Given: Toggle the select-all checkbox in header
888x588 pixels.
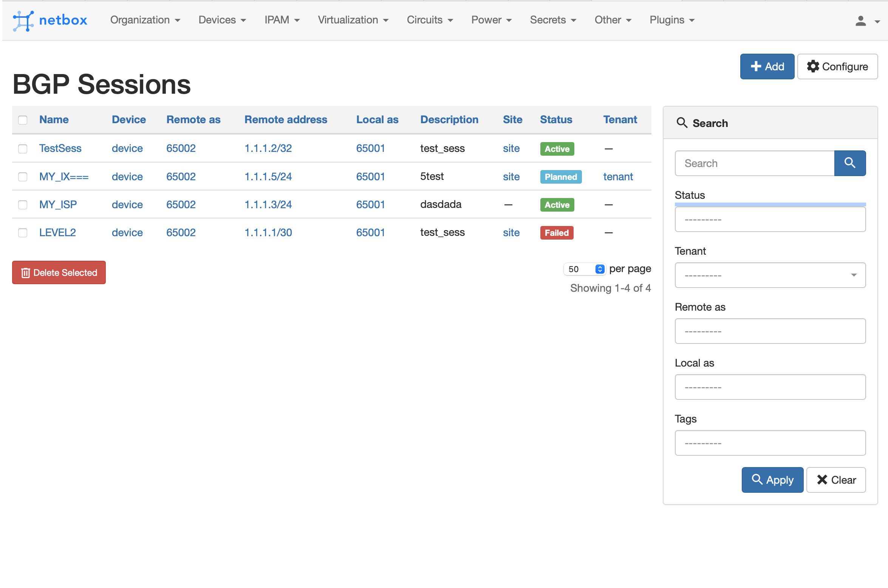Looking at the screenshot, I should pos(23,120).
